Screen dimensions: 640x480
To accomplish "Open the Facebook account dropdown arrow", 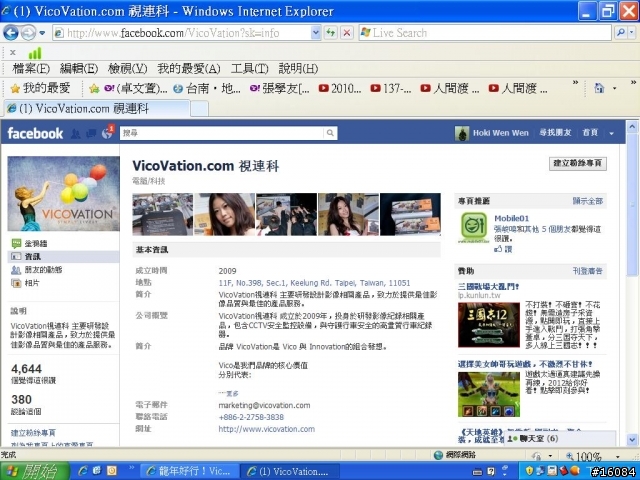I will coord(611,133).
